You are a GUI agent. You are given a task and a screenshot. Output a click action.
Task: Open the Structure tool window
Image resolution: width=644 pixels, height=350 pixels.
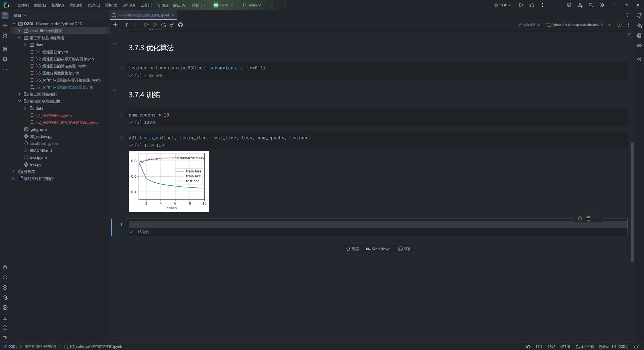click(x=5, y=49)
